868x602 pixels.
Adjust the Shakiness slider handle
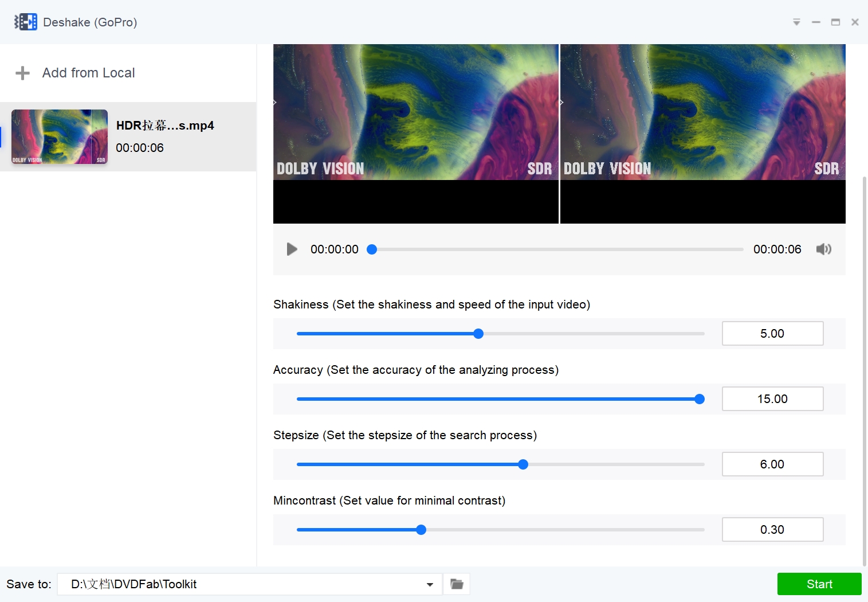point(478,333)
